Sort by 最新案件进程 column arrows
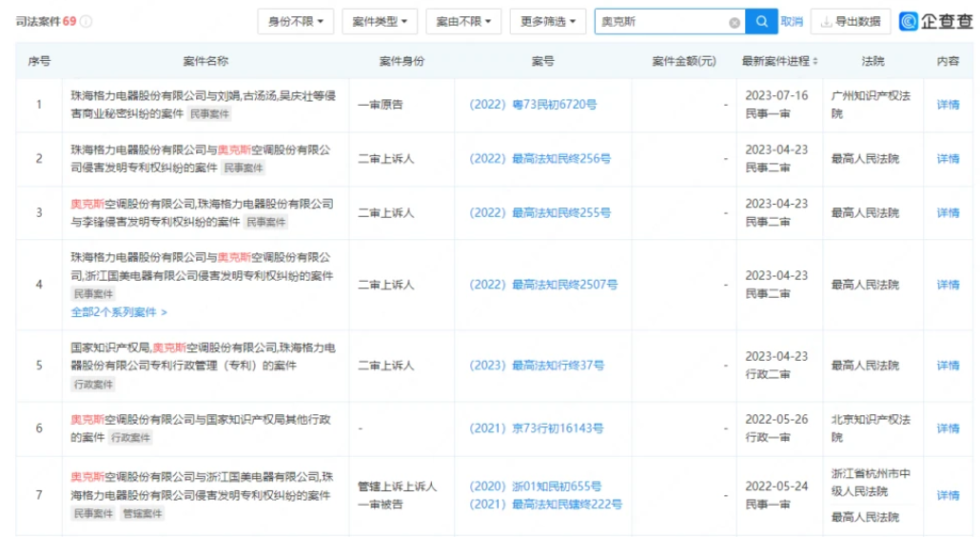The image size is (980, 537). click(815, 62)
